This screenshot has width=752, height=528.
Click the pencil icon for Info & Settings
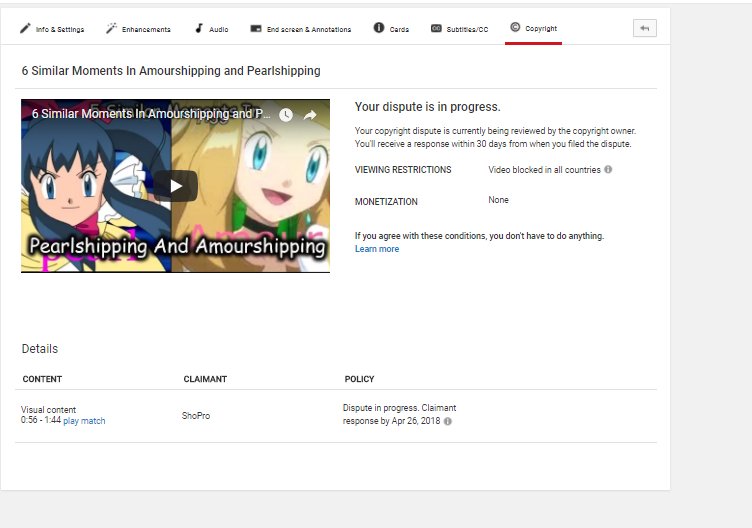(25, 28)
